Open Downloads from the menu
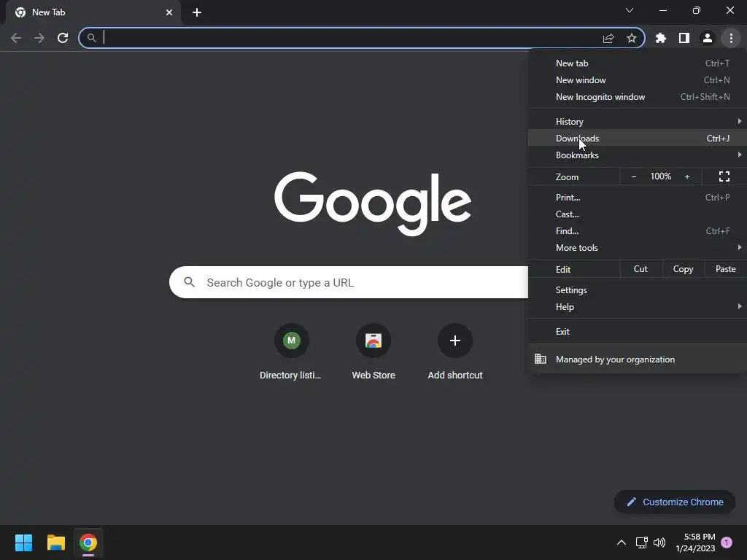This screenshot has width=747, height=560. pos(638,139)
